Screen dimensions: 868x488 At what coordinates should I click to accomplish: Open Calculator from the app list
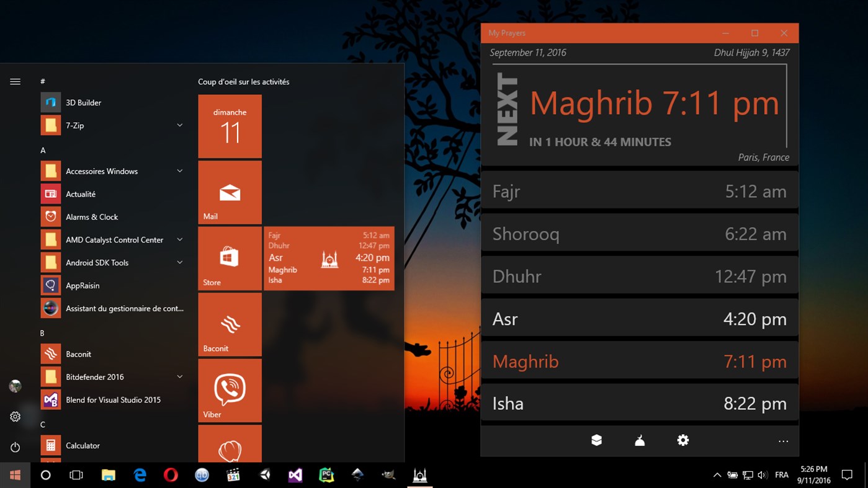coord(83,445)
